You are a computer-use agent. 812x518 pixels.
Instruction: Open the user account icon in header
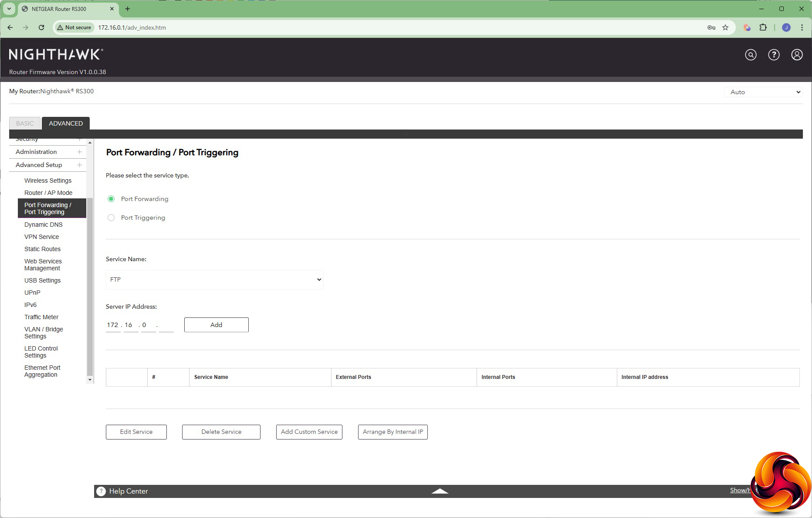pyautogui.click(x=797, y=55)
